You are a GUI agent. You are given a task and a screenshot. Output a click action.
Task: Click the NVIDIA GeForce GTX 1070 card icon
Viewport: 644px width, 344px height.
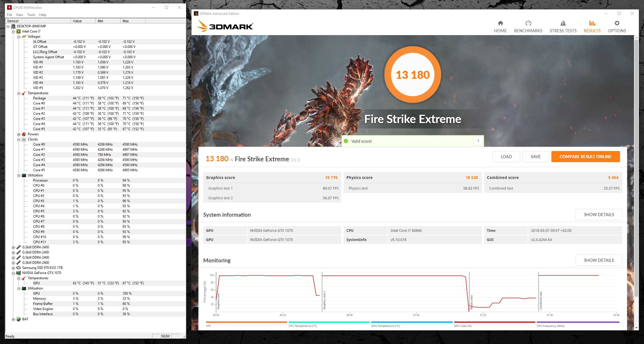click(x=19, y=273)
